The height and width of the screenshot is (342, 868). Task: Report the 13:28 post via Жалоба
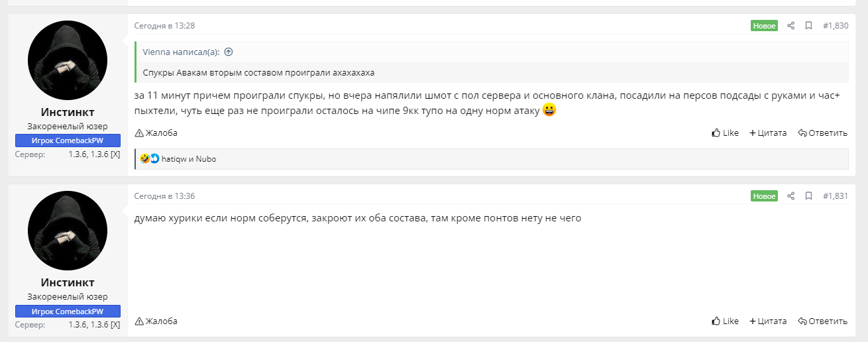pyautogui.click(x=156, y=133)
